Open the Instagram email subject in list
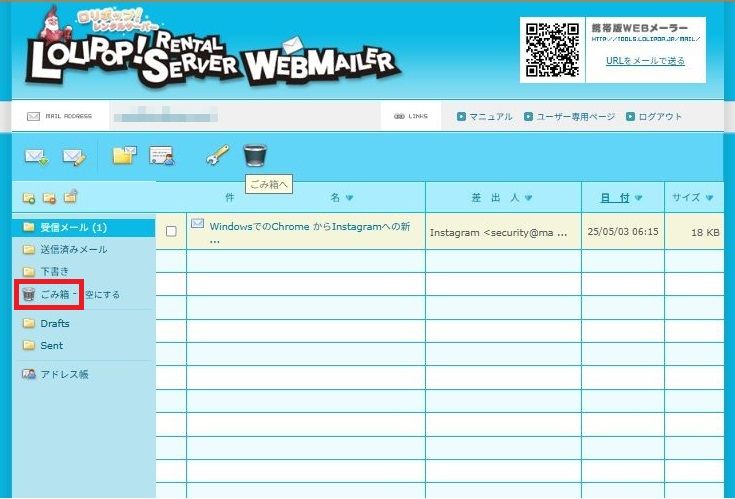735x499 pixels. [310, 226]
